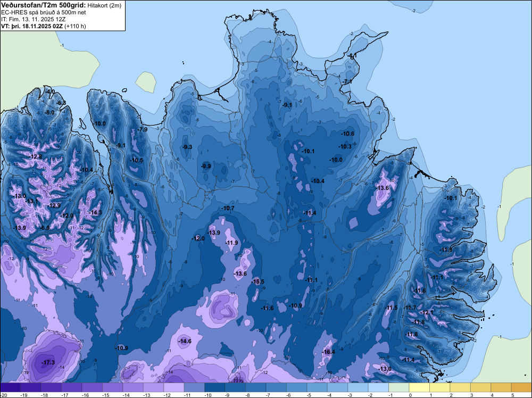
Task: Click the orange legend swatch right of 5
Action: (x=522, y=387)
